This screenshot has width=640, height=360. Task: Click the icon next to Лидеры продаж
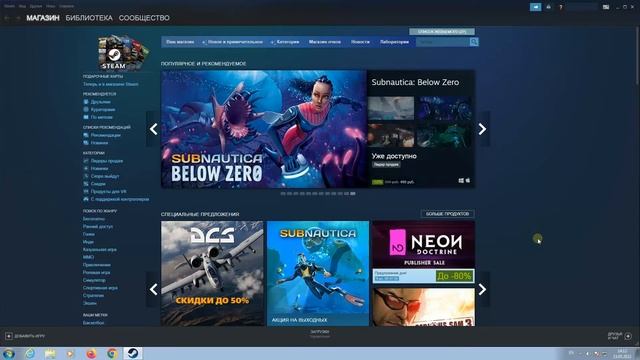click(x=86, y=161)
